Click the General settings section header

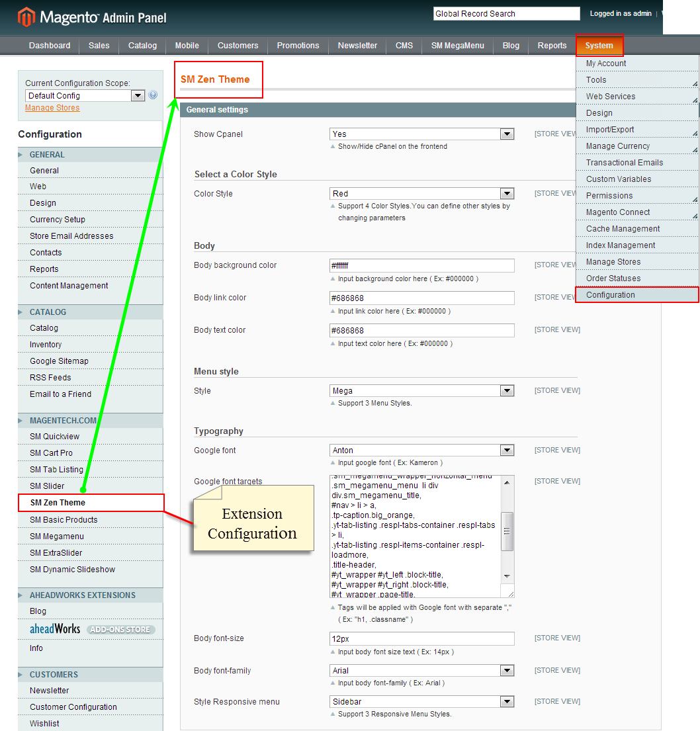pos(378,110)
